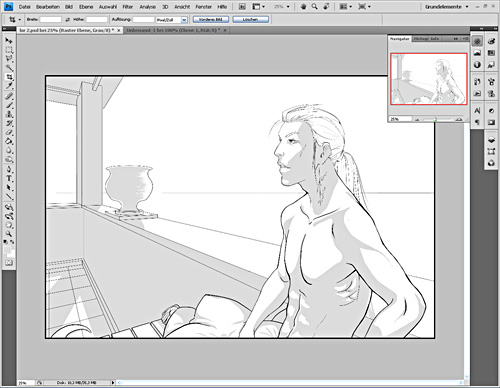Select the Rectangular Marquee tool
This screenshot has height=388, width=500.
[9, 50]
